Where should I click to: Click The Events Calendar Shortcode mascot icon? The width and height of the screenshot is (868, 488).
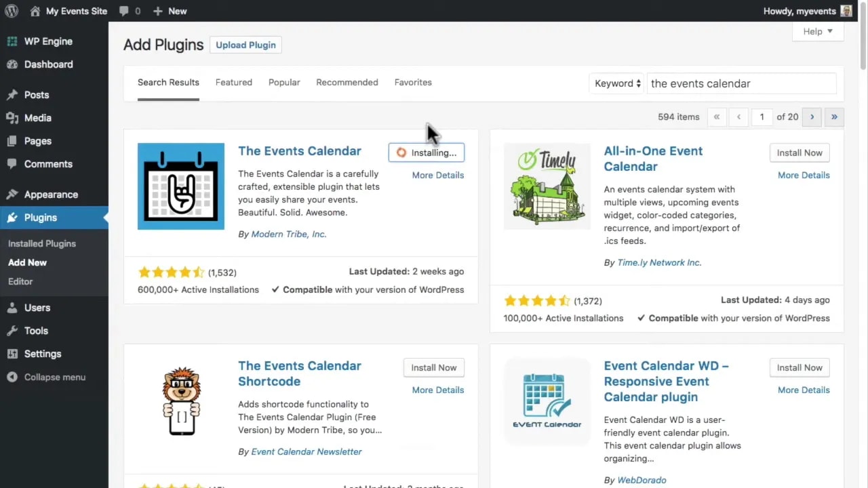pos(181,401)
